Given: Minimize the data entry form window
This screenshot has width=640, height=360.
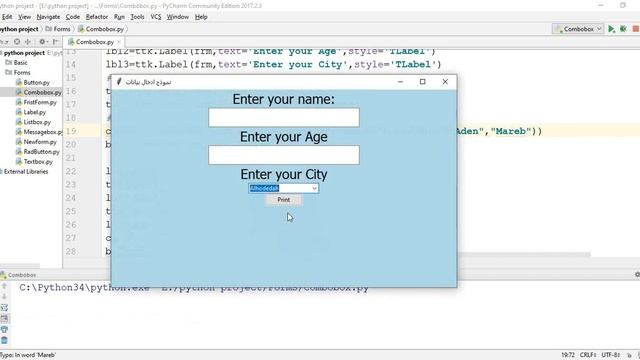Looking at the screenshot, I should coord(400,82).
